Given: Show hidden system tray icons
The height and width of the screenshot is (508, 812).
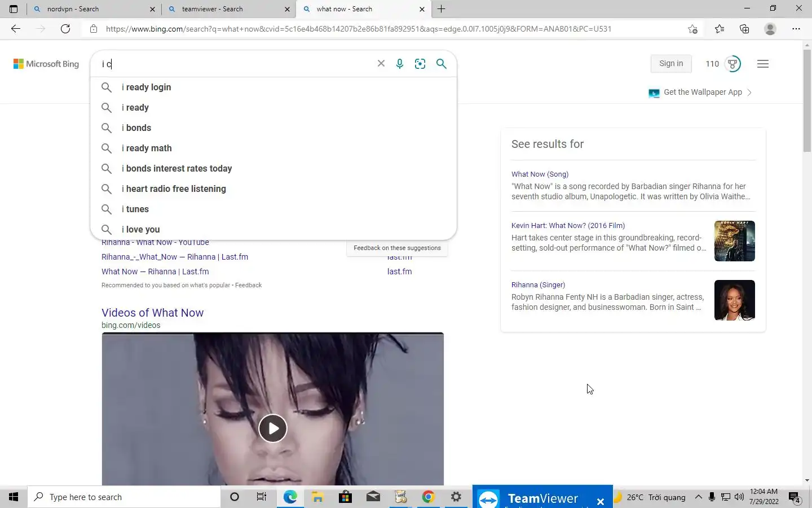Looking at the screenshot, I should point(698,497).
